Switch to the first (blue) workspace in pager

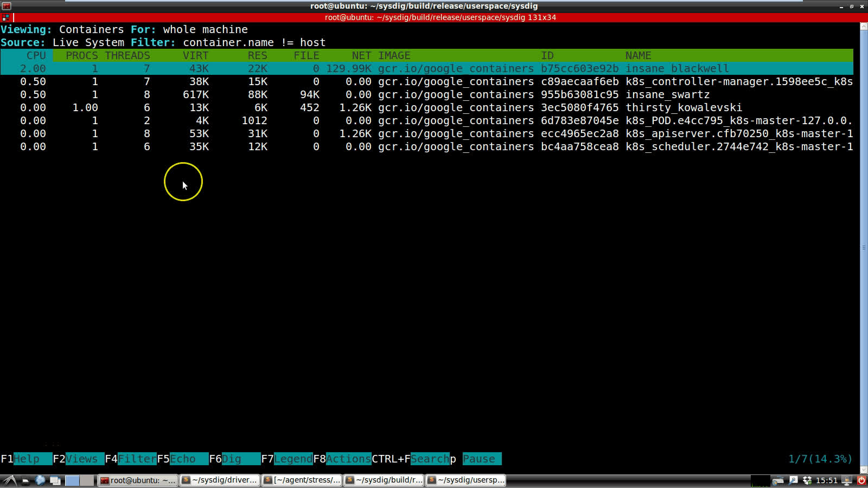point(72,480)
